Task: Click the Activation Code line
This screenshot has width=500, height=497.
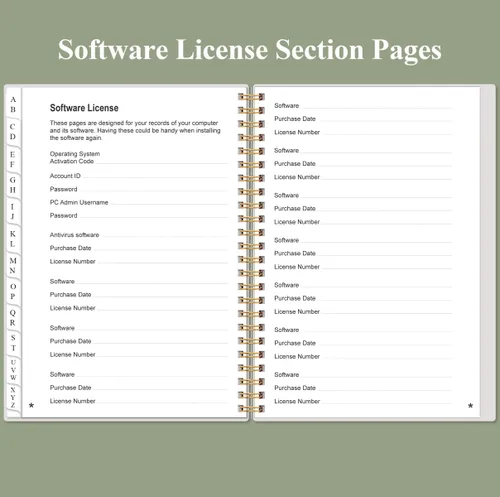Action: click(x=139, y=161)
